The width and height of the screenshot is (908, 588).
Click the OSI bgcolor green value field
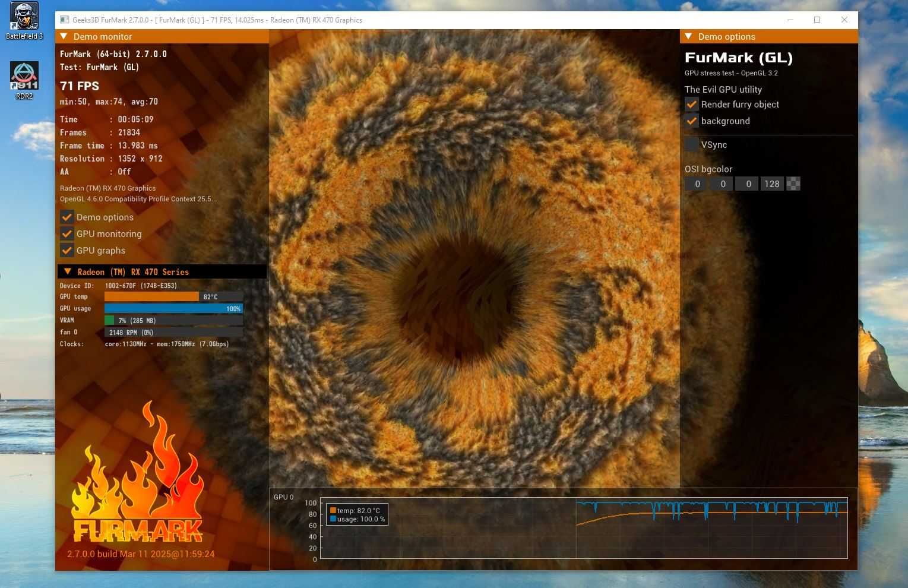click(x=723, y=184)
